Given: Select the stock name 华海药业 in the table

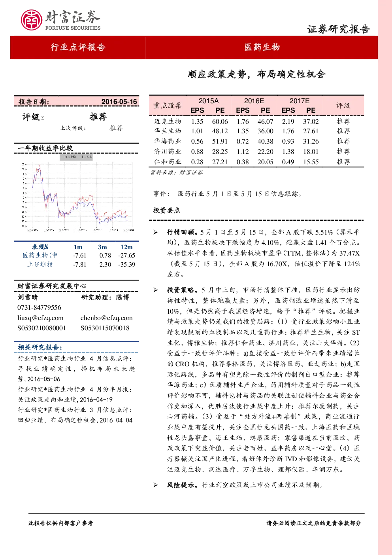Looking at the screenshot, I should (168, 141).
